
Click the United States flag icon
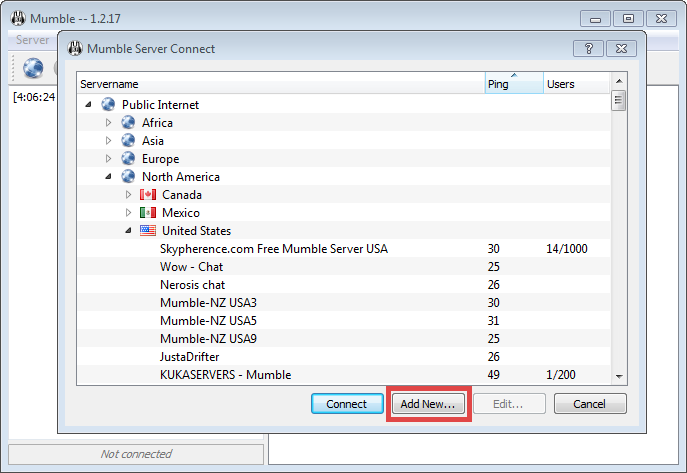(x=148, y=231)
